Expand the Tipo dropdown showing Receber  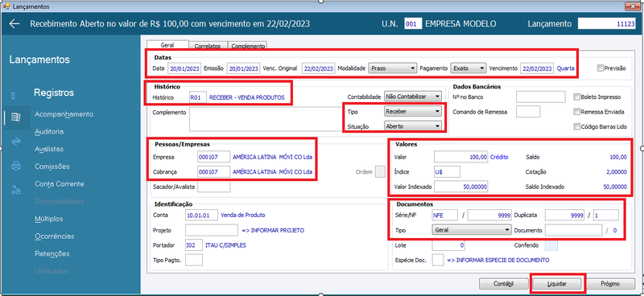[413, 111]
